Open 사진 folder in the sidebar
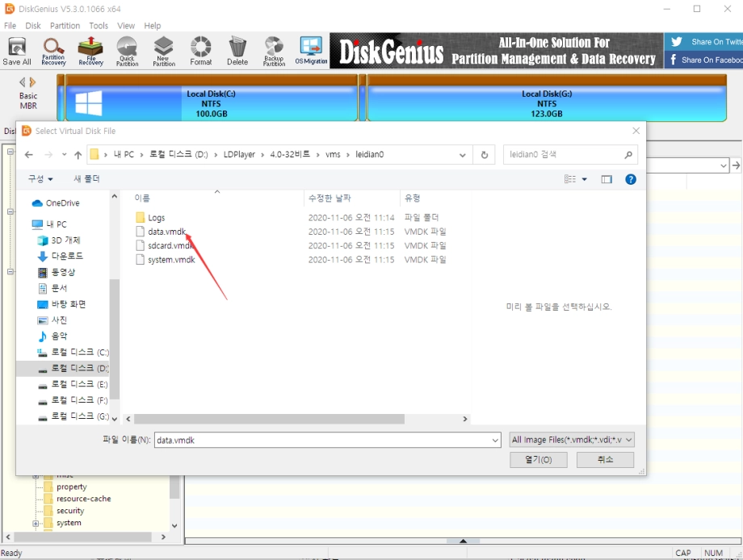The width and height of the screenshot is (743, 560). (x=52, y=320)
